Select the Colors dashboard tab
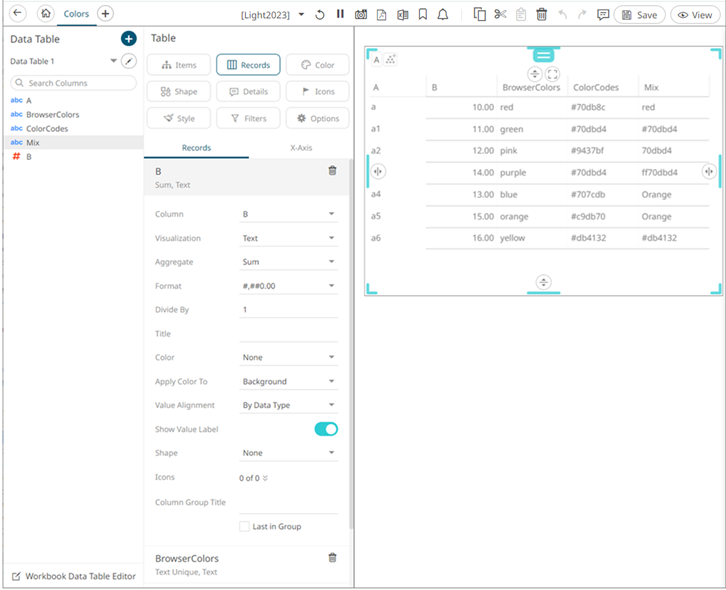Screen dimensions: 726x590 point(75,15)
